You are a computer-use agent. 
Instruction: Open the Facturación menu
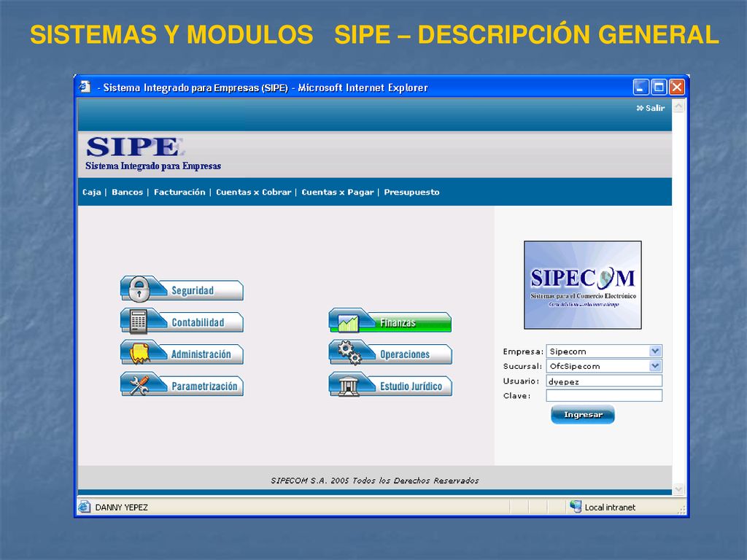pyautogui.click(x=179, y=192)
